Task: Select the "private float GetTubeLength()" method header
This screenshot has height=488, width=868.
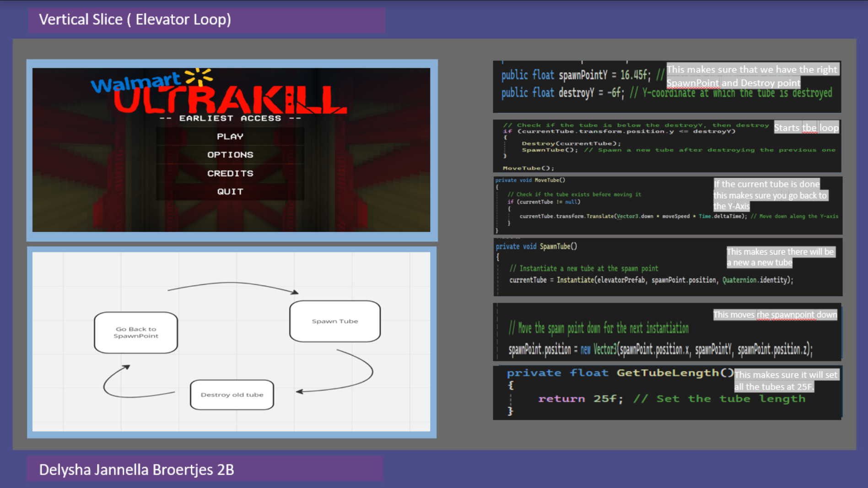Action: [x=620, y=373]
